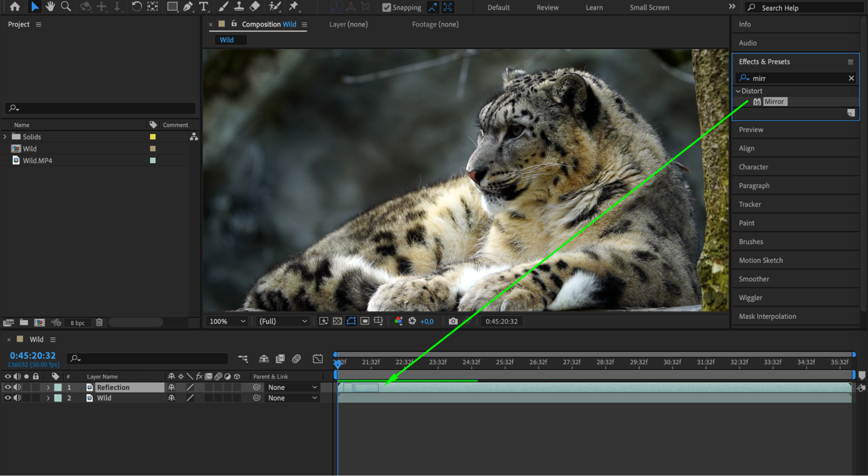This screenshot has height=476, width=868.
Task: Select the Type tool
Action: pos(203,7)
